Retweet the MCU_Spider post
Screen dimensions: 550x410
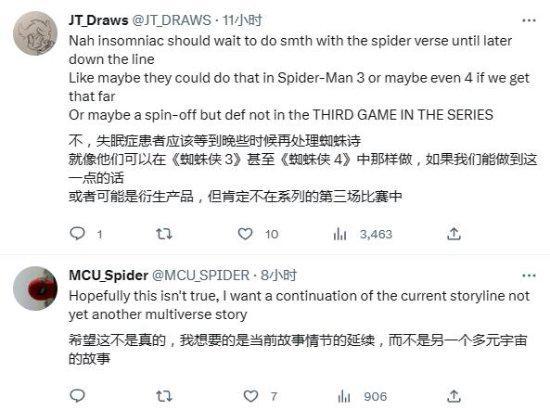[164, 396]
